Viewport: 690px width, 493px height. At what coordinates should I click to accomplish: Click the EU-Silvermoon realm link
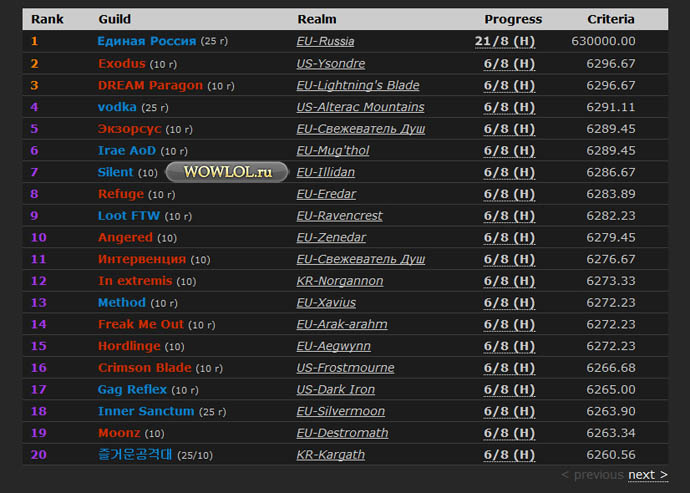[x=340, y=411]
